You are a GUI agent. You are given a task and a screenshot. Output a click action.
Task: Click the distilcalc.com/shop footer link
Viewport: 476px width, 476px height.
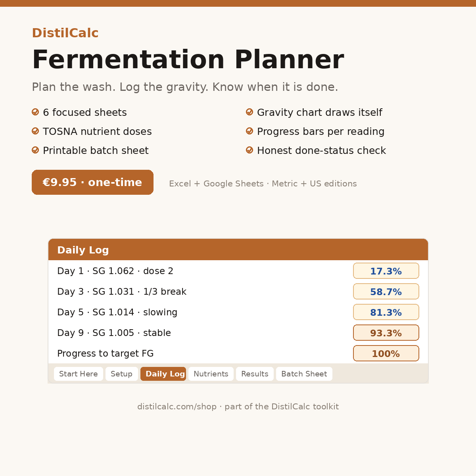(x=177, y=407)
